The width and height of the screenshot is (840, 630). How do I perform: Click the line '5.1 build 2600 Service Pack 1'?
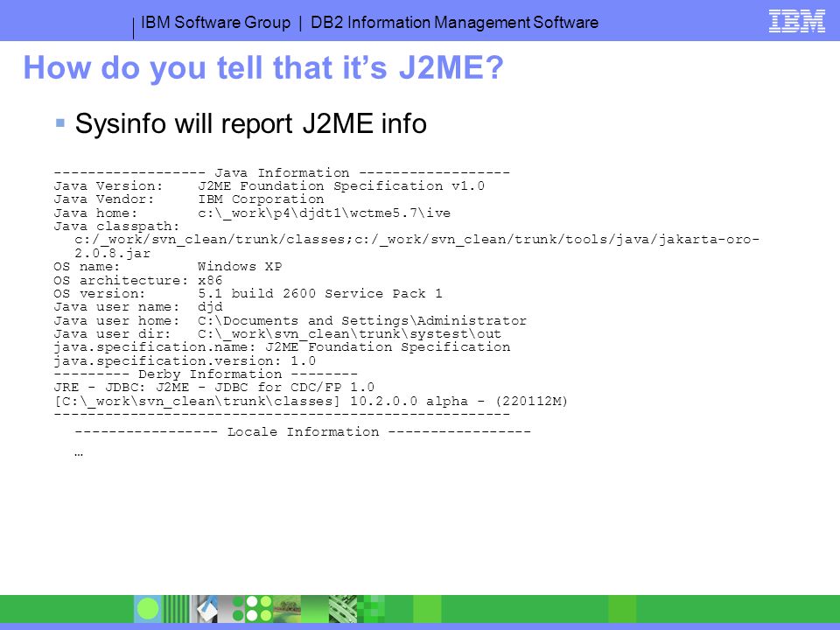click(320, 294)
